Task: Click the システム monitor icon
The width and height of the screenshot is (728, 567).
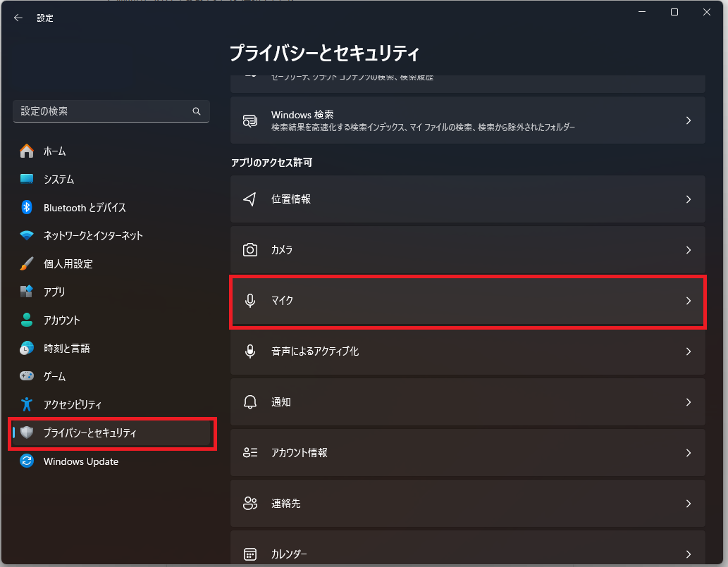Action: (27, 179)
